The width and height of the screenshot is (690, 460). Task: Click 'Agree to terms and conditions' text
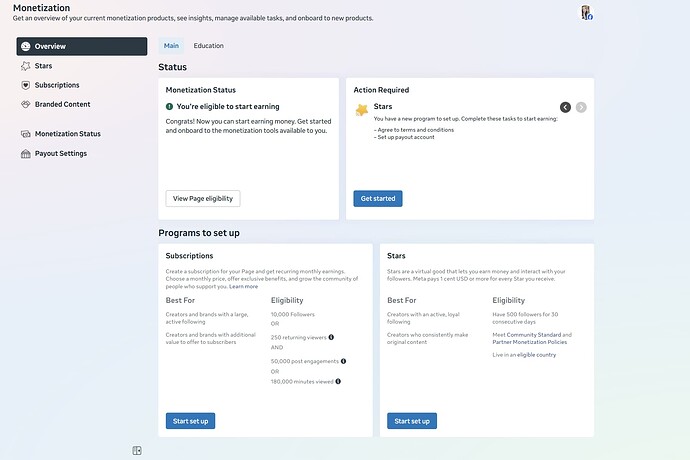(416, 130)
